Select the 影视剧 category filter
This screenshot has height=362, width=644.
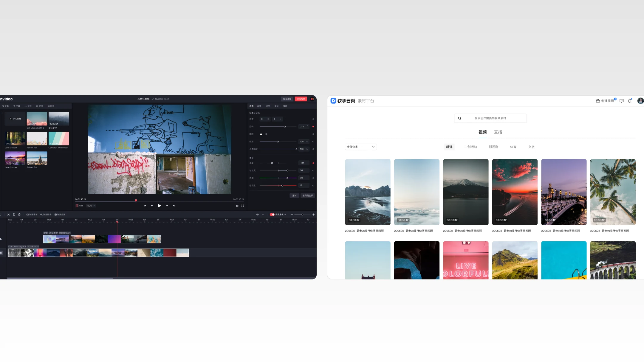point(493,147)
